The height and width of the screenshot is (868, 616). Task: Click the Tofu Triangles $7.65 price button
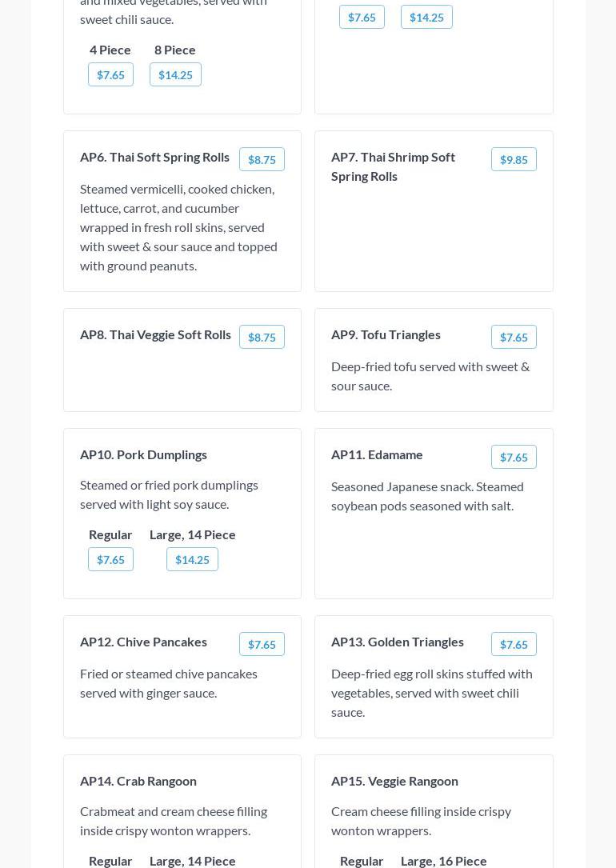514,338
